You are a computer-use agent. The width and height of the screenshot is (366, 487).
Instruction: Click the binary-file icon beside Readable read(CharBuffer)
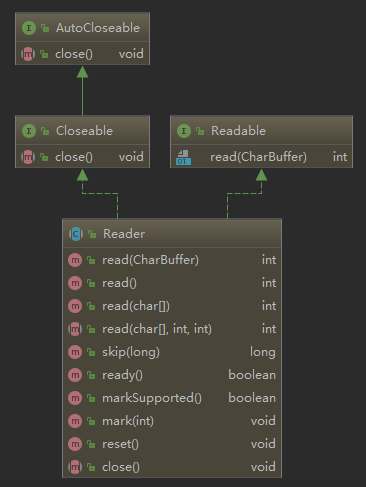(x=183, y=157)
